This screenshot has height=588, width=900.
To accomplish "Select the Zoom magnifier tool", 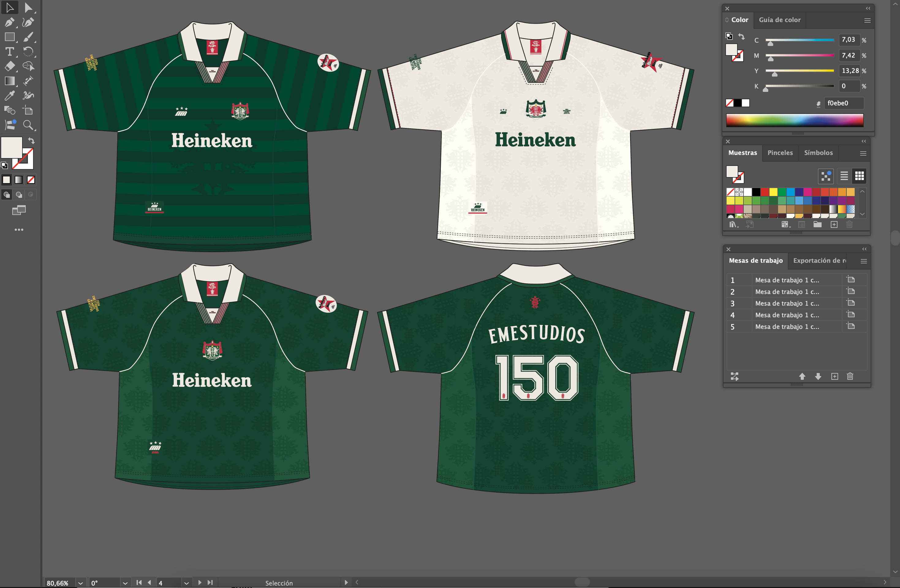I will point(28,125).
